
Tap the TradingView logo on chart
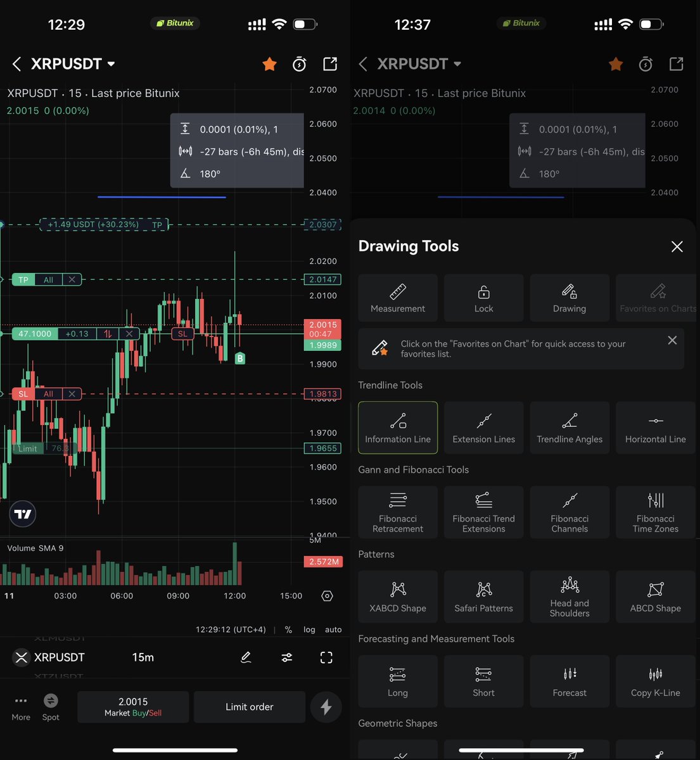coord(23,514)
